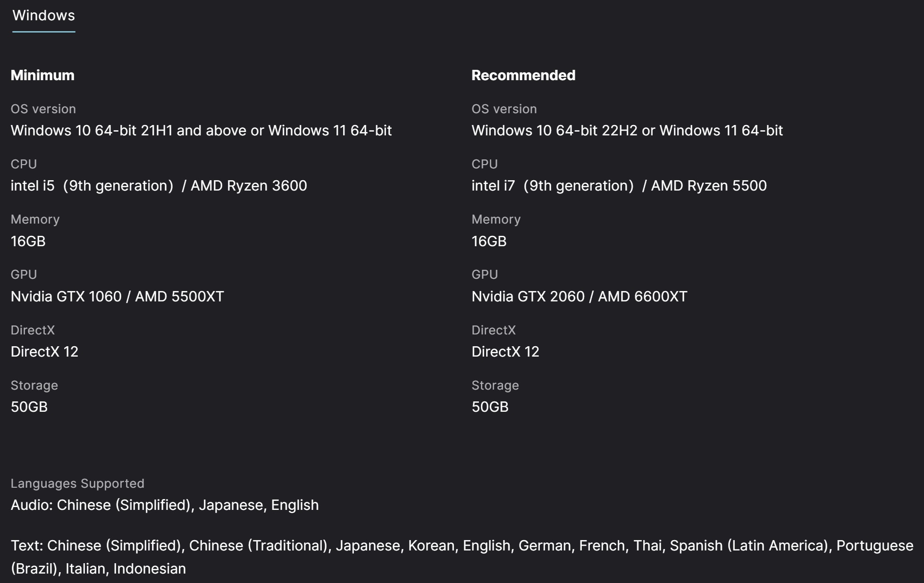Click the minimum OS version text mentioning 21H1
Viewport: 924px width, 583px height.
[x=201, y=131]
